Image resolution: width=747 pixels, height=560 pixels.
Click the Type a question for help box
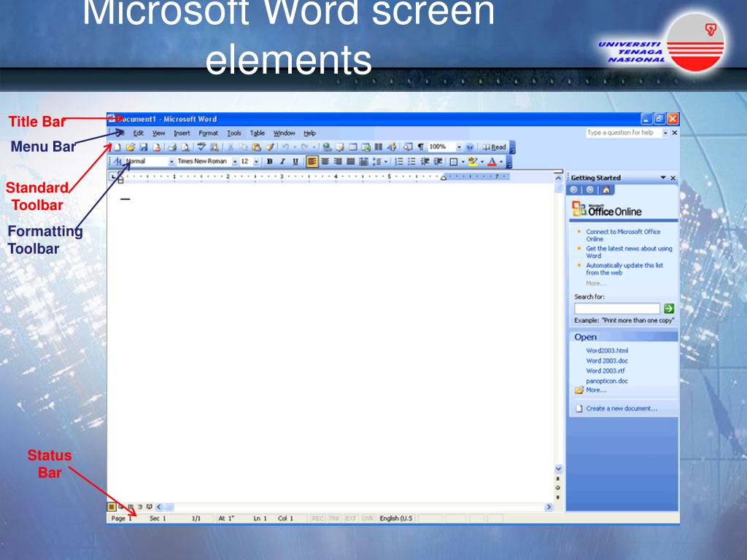click(x=624, y=133)
